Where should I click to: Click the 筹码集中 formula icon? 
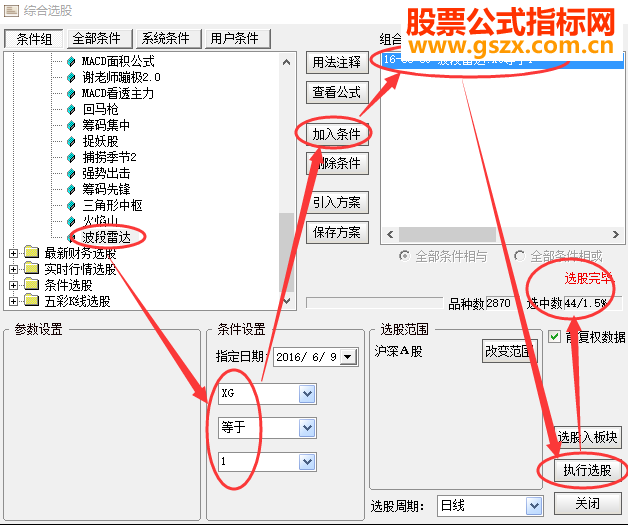coord(71,125)
